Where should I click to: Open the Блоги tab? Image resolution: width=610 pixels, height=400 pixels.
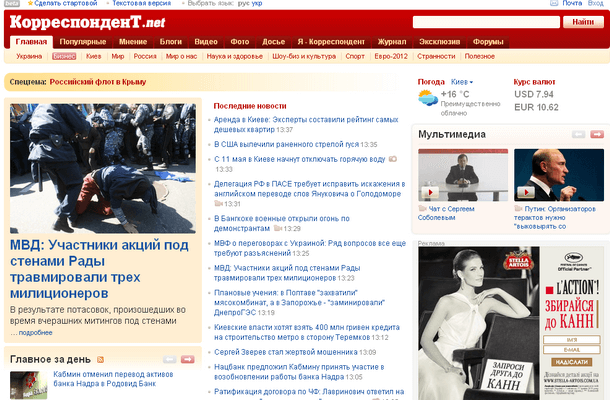[x=171, y=42]
